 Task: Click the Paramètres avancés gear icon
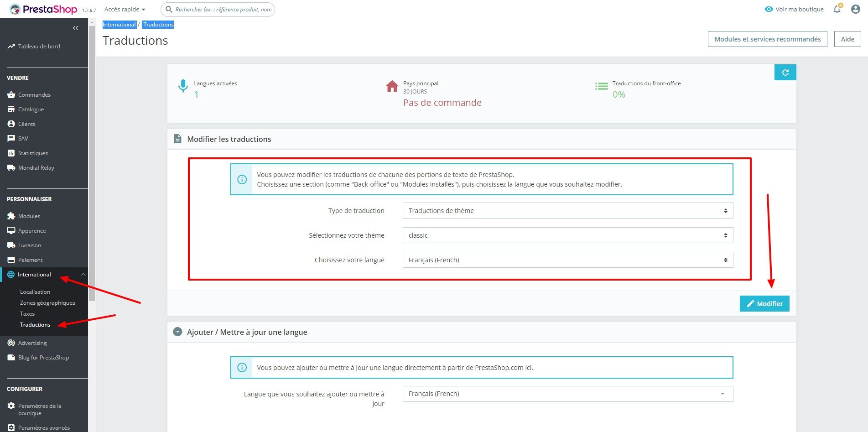coord(11,428)
